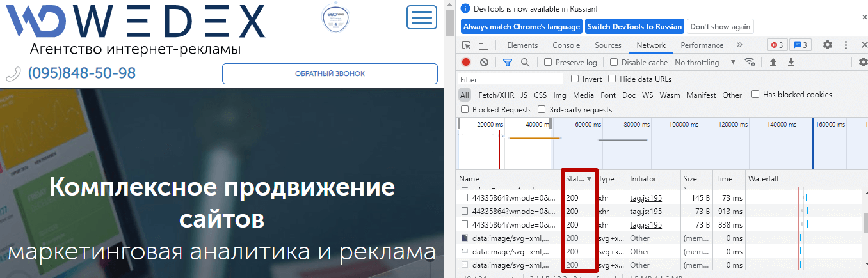The image size is (868, 278).
Task: Select the Fetch/XHR filter type
Action: [x=496, y=95]
